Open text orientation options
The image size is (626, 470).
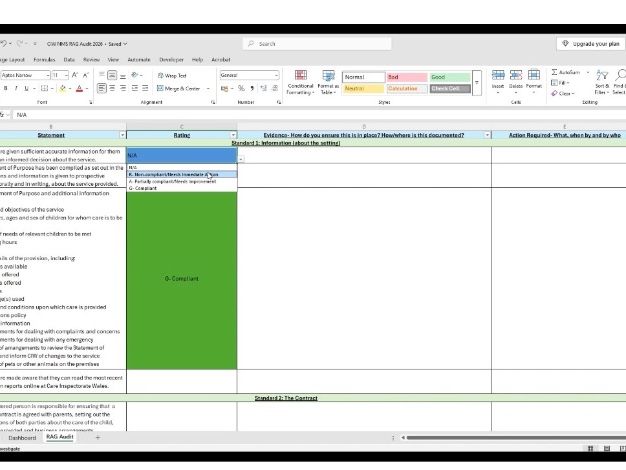(135, 75)
